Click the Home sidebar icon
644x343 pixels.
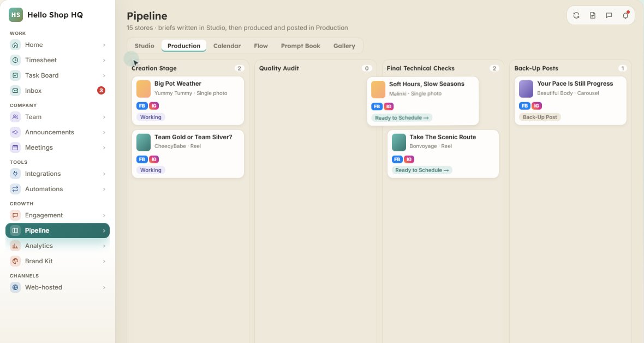click(x=15, y=45)
